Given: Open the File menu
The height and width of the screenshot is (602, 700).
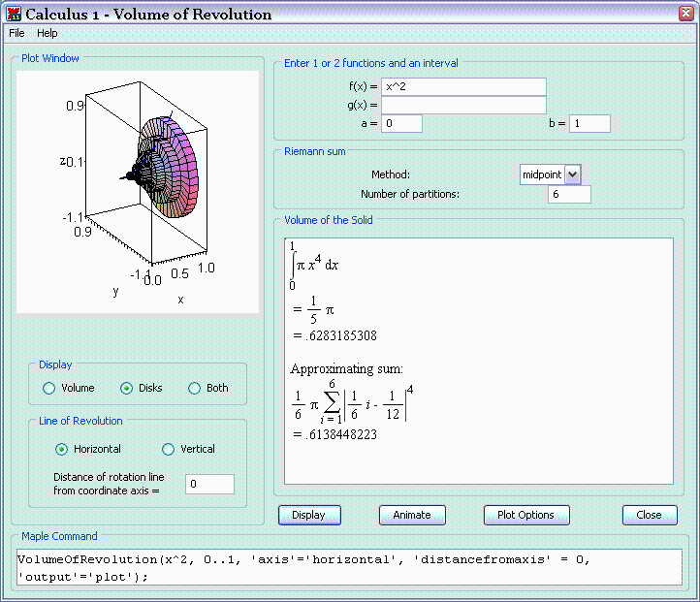Looking at the screenshot, I should click(x=16, y=33).
